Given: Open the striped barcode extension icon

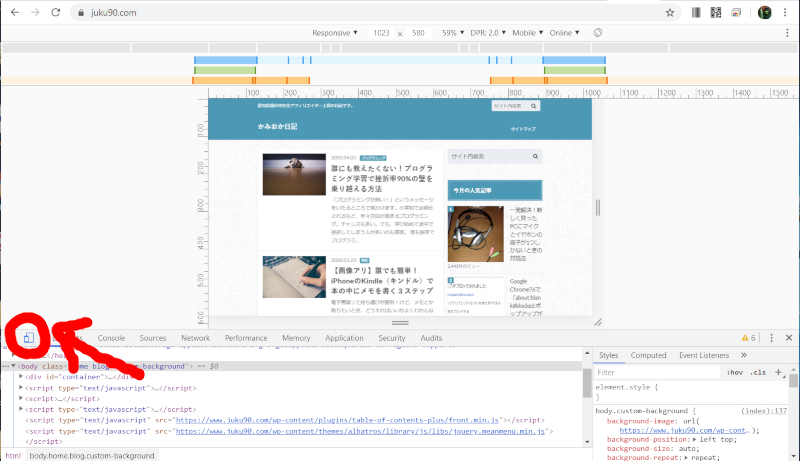Looking at the screenshot, I should (x=696, y=13).
